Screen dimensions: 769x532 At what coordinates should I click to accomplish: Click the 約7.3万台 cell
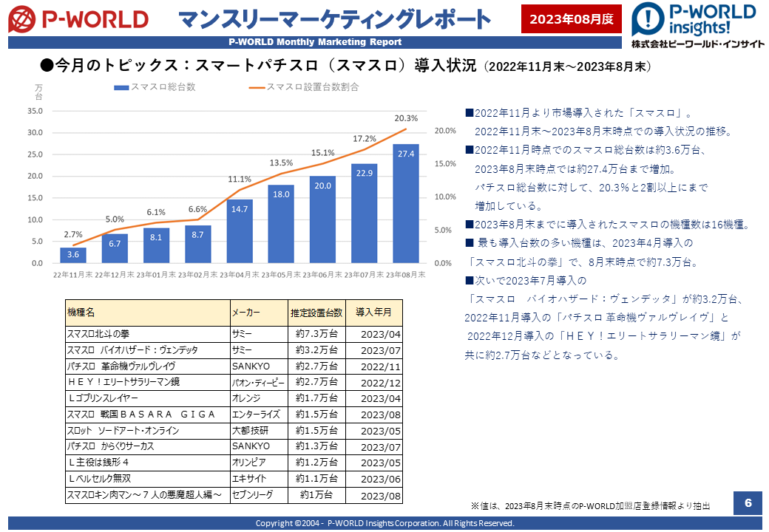pos(316,334)
